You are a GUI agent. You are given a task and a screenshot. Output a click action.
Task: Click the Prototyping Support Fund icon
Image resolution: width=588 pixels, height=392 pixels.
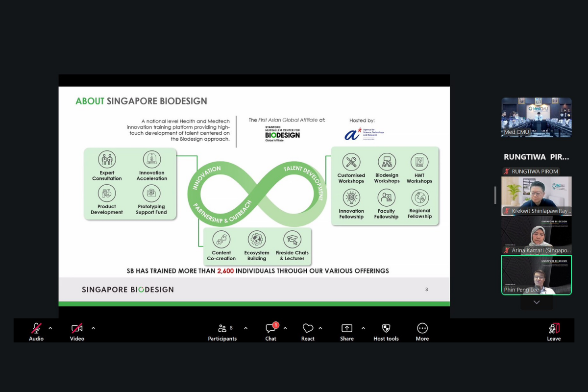pyautogui.click(x=152, y=194)
